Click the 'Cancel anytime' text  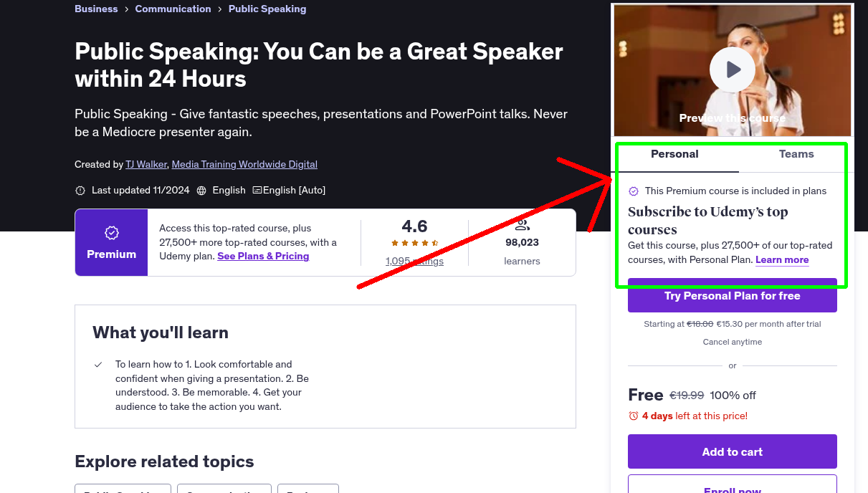click(x=732, y=342)
